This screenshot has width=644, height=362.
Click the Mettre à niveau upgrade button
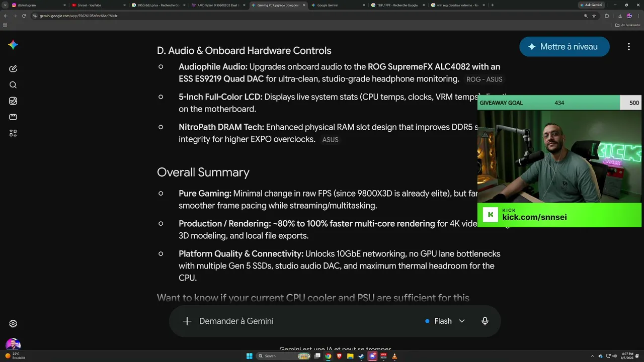[565, 47]
